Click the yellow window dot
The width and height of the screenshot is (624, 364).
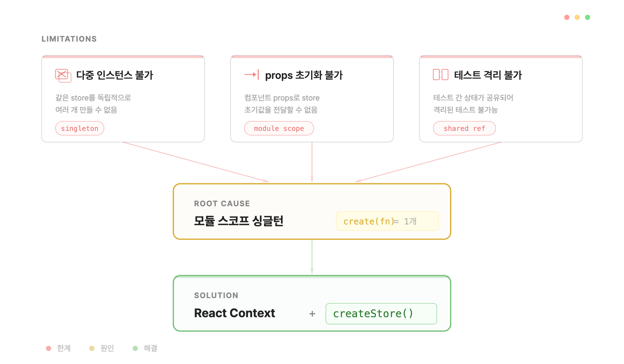pyautogui.click(x=577, y=17)
